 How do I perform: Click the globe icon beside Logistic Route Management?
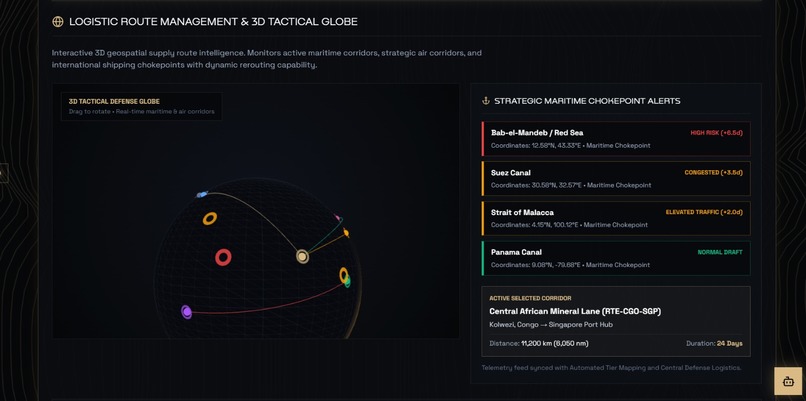point(58,22)
